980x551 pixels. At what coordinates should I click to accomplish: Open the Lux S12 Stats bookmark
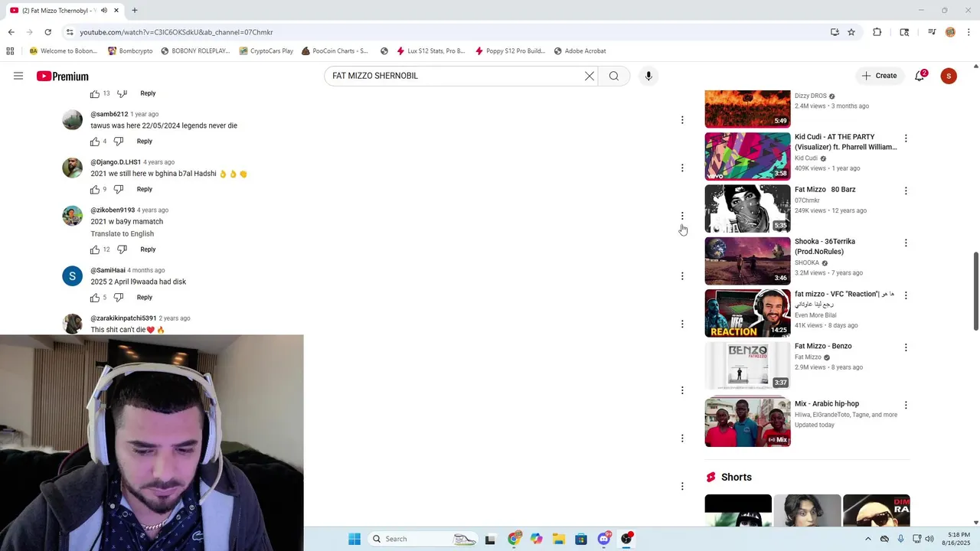430,51
